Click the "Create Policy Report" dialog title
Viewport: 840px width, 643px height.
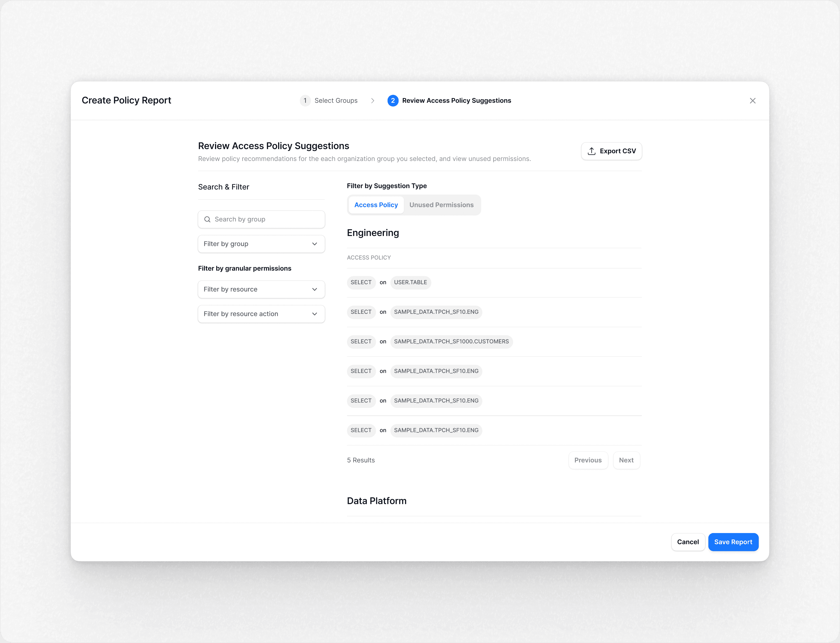coord(126,100)
